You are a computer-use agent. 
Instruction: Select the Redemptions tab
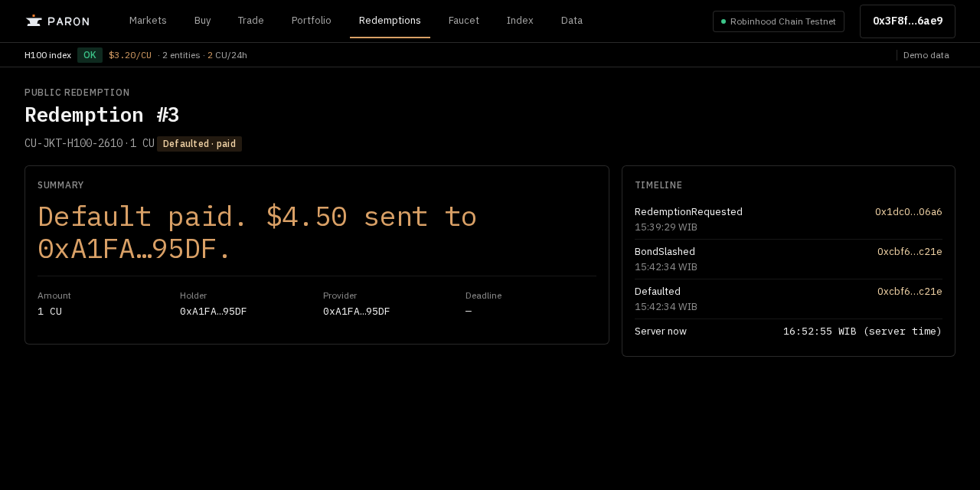point(390,21)
